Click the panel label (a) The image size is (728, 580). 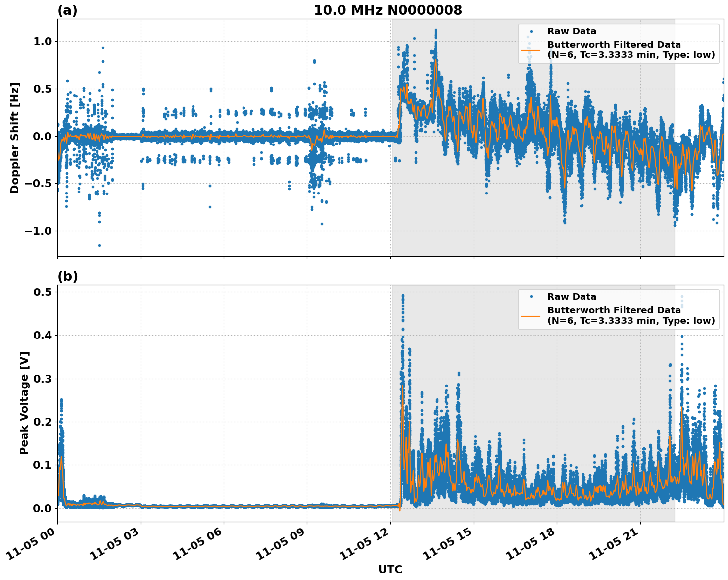pos(68,8)
